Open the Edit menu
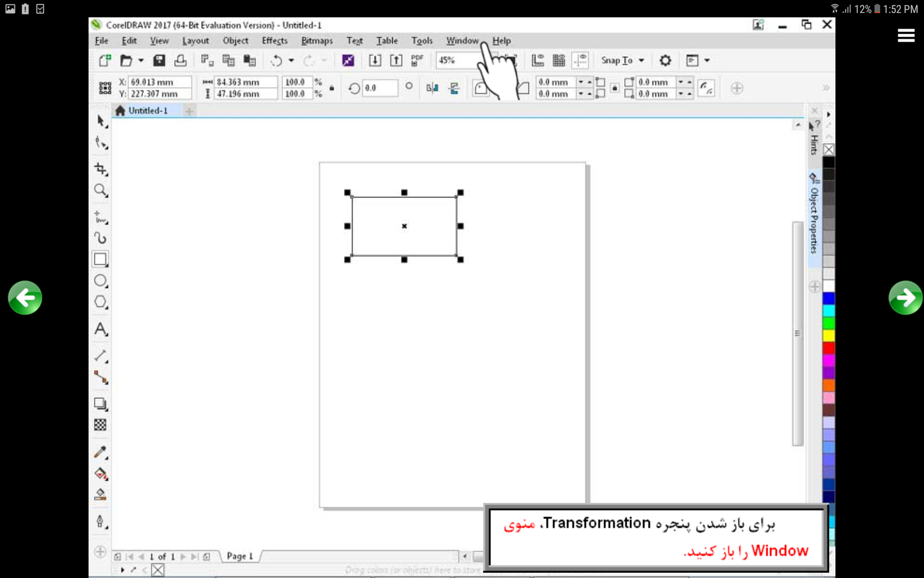This screenshot has height=578, width=924. [x=129, y=41]
